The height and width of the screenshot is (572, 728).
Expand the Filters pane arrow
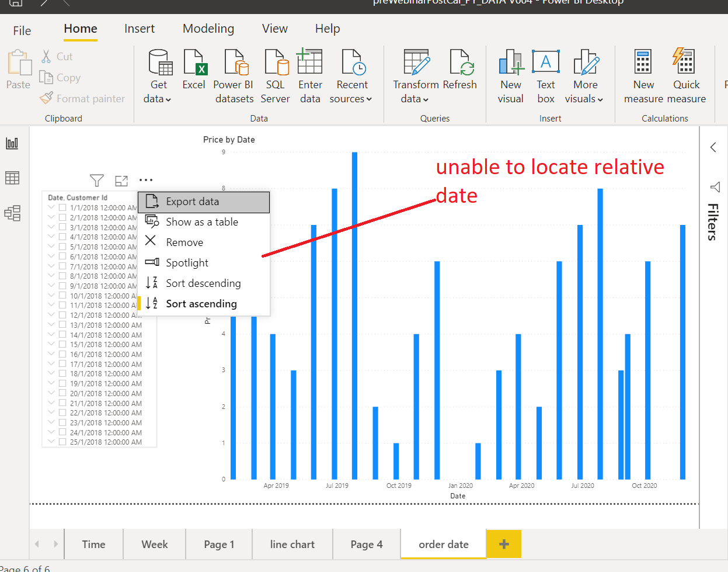(713, 147)
